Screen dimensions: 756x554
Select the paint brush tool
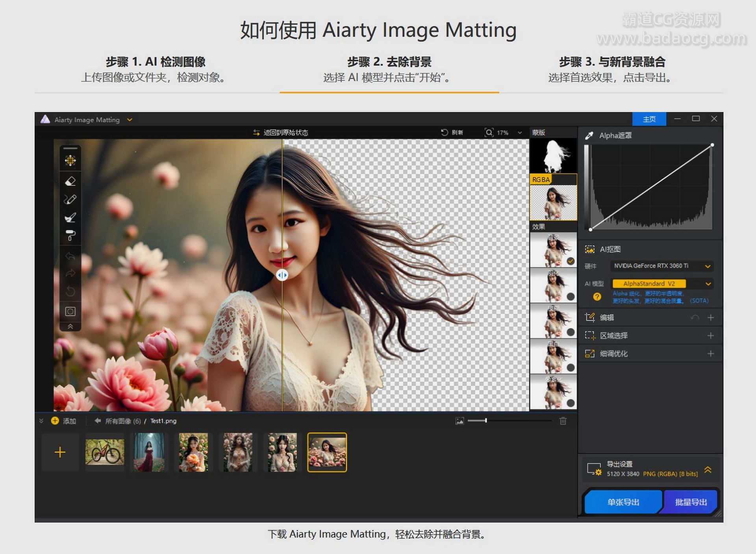[x=70, y=217]
